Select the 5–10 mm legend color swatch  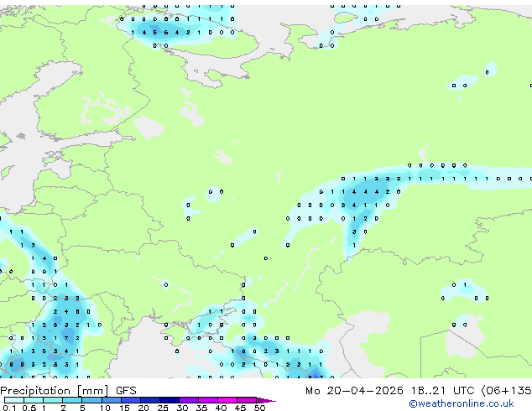tap(91, 400)
